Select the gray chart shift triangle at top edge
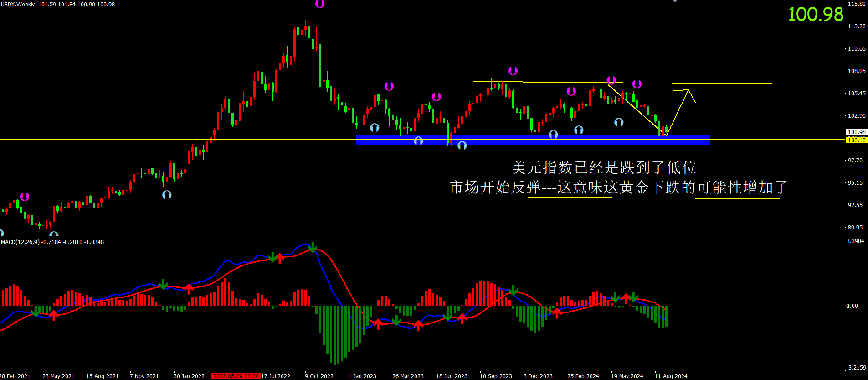This screenshot has height=380, width=868. 675,1
